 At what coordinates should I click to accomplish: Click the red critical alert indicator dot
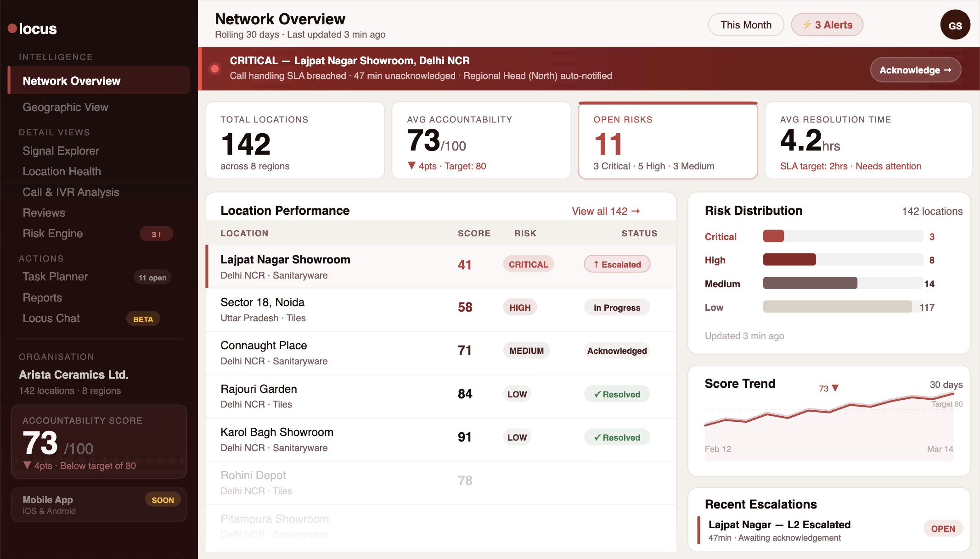pyautogui.click(x=214, y=69)
